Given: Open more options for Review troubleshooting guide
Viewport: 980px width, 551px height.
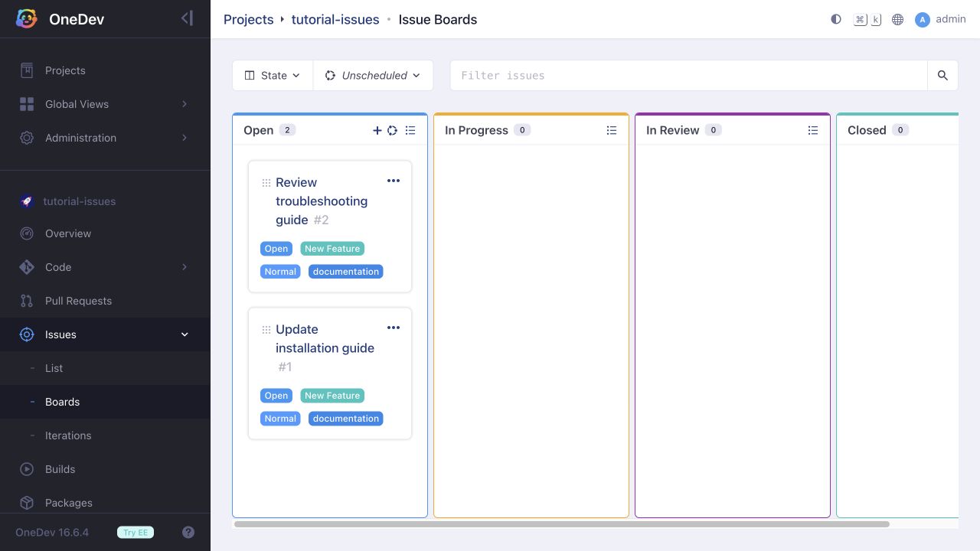Looking at the screenshot, I should click(394, 181).
